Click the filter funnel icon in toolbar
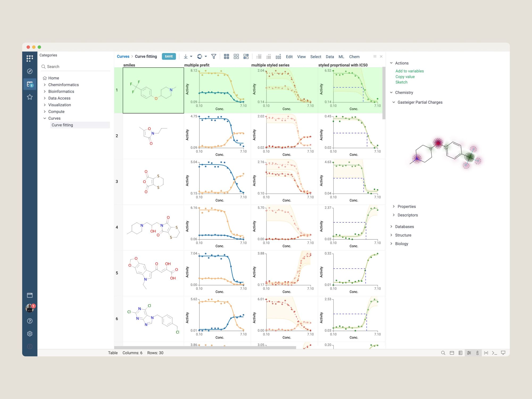The height and width of the screenshot is (399, 532). tap(214, 56)
